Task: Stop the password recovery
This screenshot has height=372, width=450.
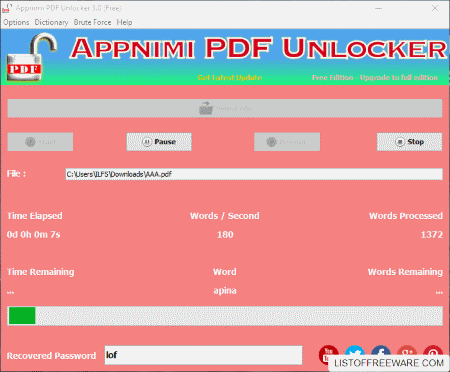Action: [x=410, y=142]
